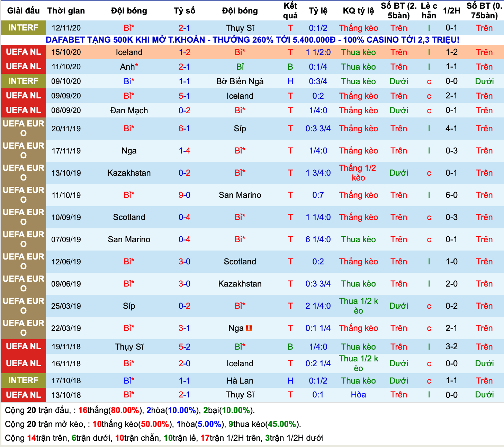504x447 pixels.
Task: Select Dưới in 0.75 column for 16/11/18
Action: coord(484,363)
